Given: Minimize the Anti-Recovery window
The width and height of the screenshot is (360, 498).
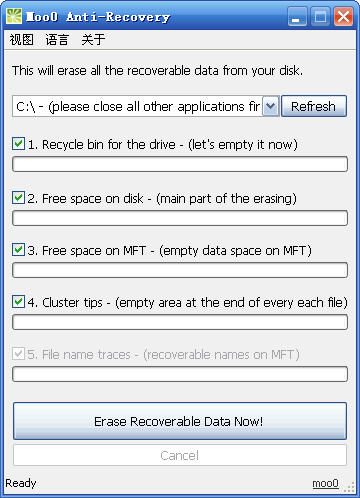Looking at the screenshot, I should coord(297,16).
